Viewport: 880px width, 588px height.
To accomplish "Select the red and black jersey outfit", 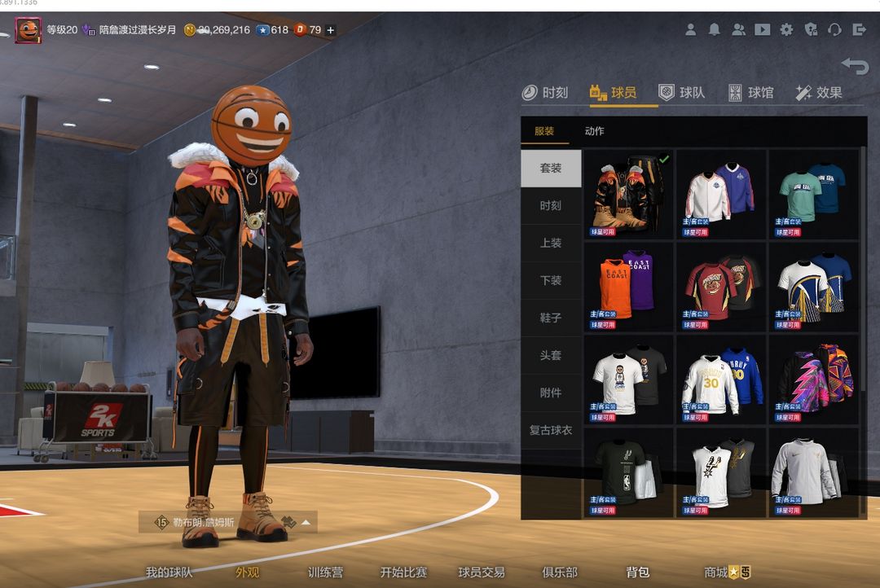I will point(721,287).
